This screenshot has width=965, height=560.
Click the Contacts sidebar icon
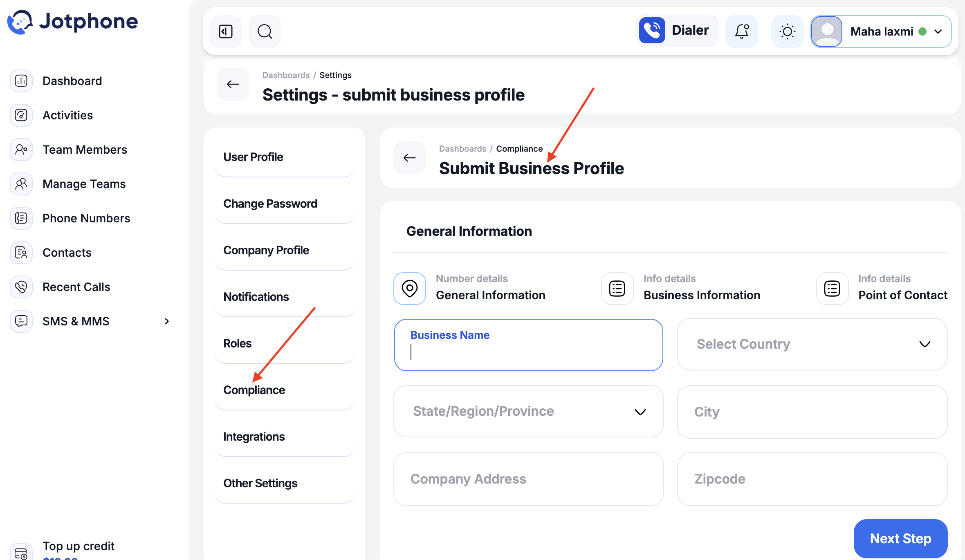(21, 253)
